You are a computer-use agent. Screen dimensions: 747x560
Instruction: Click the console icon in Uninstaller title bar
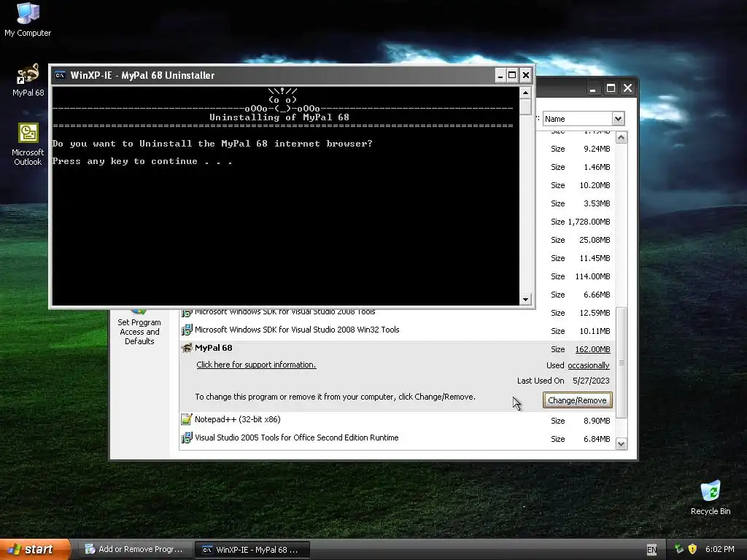60,75
